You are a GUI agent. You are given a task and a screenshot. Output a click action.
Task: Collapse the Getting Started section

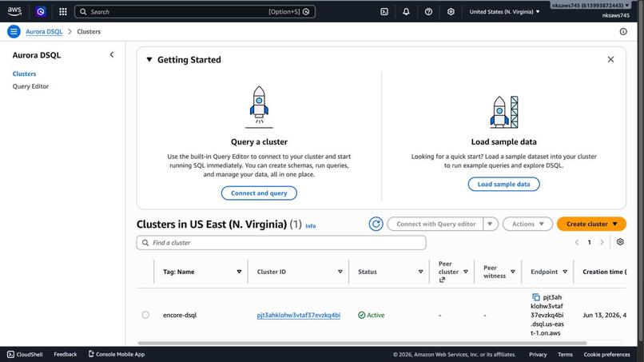[x=149, y=60]
